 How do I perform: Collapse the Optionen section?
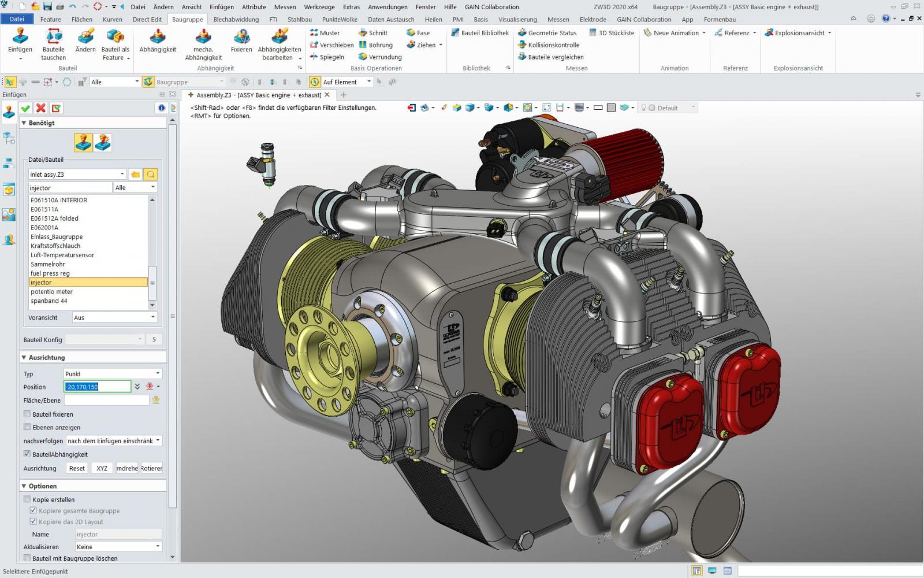pyautogui.click(x=24, y=486)
